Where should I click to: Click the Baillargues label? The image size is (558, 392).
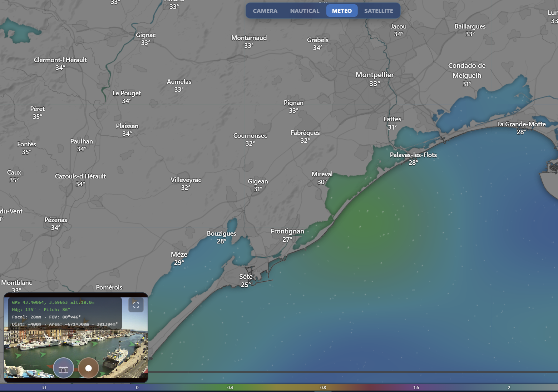pos(470,26)
